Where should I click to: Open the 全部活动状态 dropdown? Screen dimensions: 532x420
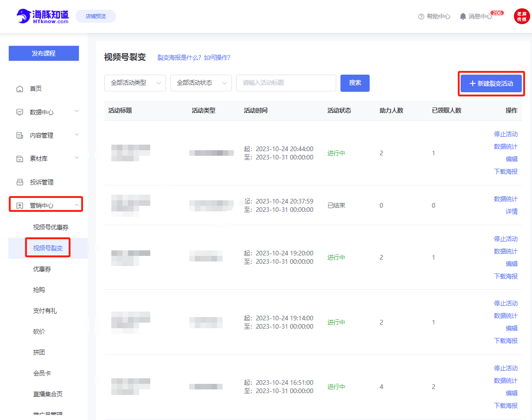point(201,83)
